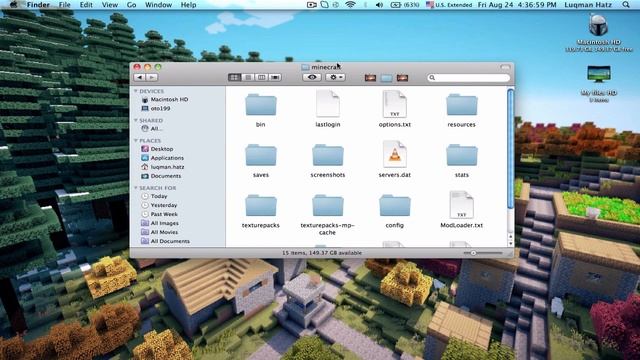Open the stats folder
The image size is (640, 360).
coord(462,160)
